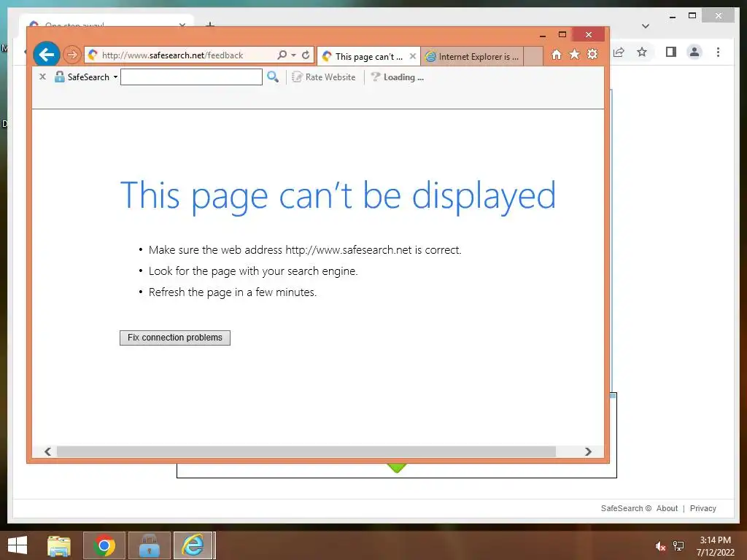Open File Explorer from the taskbar

tap(59, 545)
